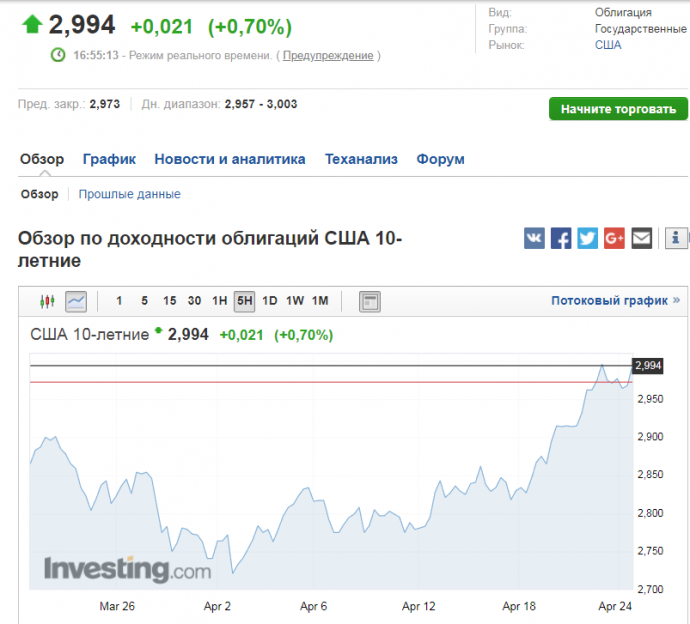Image resolution: width=690 pixels, height=624 pixels.
Task: Click the header change (+0,70%) next to +0,021
Action: point(250,26)
